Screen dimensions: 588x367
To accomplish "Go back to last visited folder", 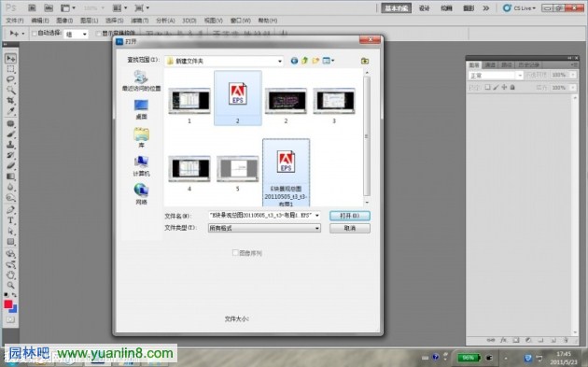I will [294, 61].
